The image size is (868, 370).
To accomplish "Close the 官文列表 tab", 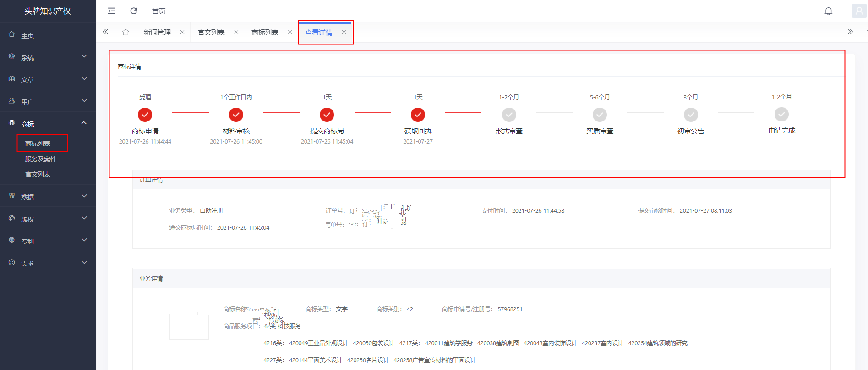I will coord(236,32).
